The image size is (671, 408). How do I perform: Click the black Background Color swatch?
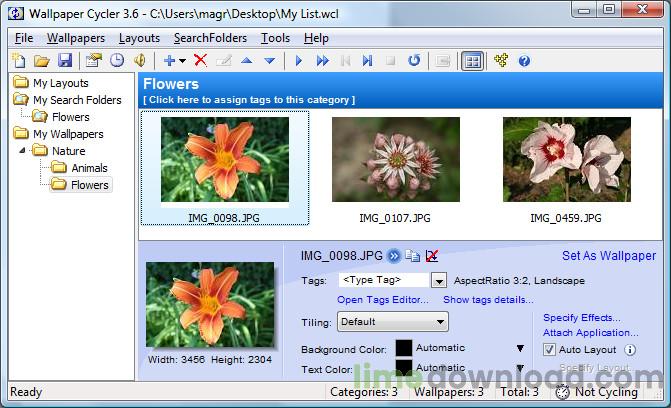coord(403,349)
